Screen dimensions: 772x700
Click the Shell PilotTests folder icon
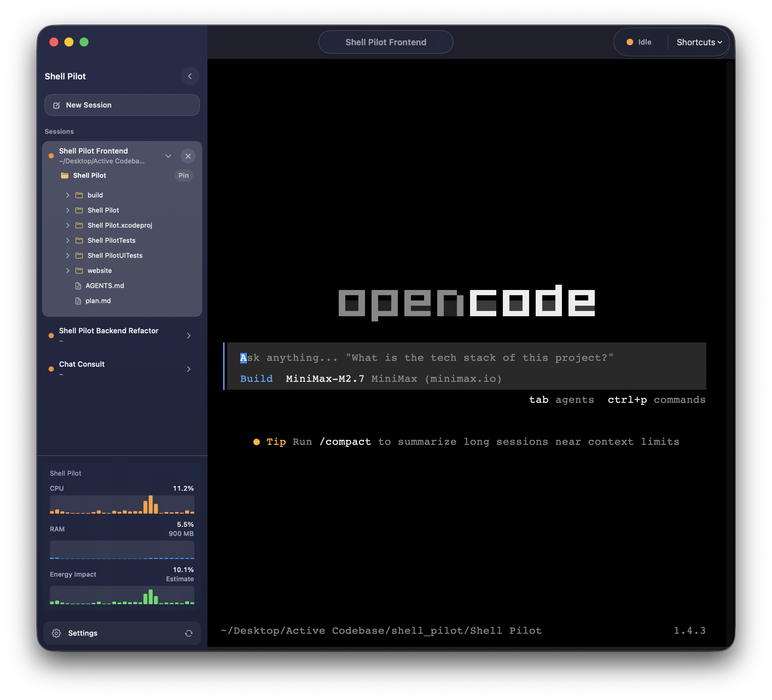tap(79, 240)
